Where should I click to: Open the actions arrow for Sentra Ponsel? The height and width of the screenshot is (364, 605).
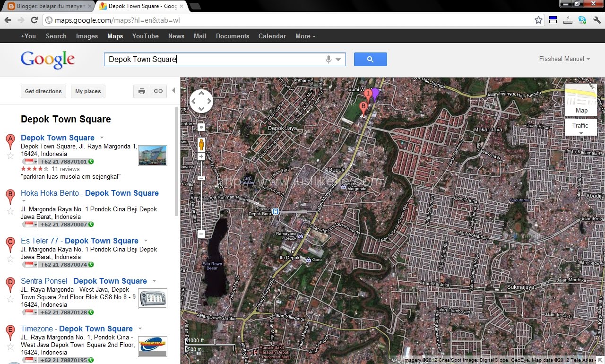[154, 281]
